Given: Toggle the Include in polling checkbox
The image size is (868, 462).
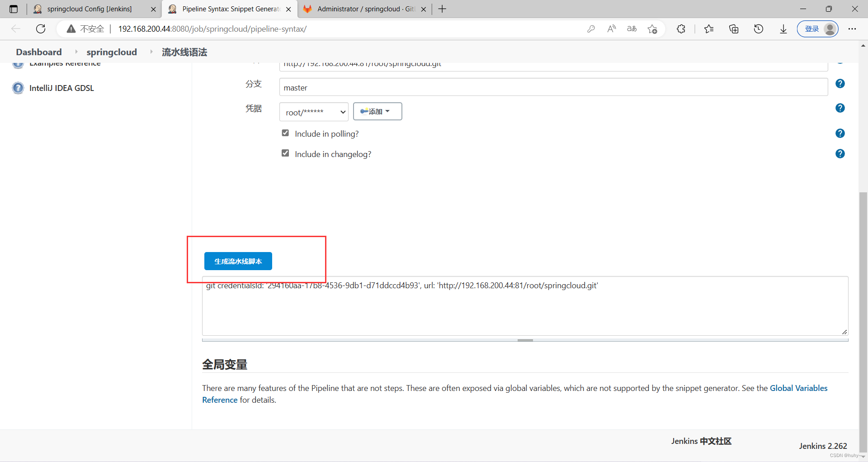Looking at the screenshot, I should (x=285, y=133).
